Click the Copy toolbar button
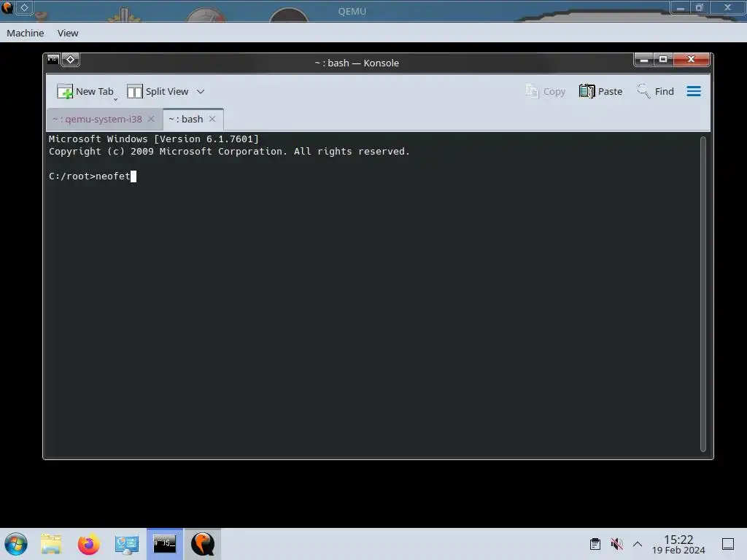The height and width of the screenshot is (560, 747). tap(545, 91)
